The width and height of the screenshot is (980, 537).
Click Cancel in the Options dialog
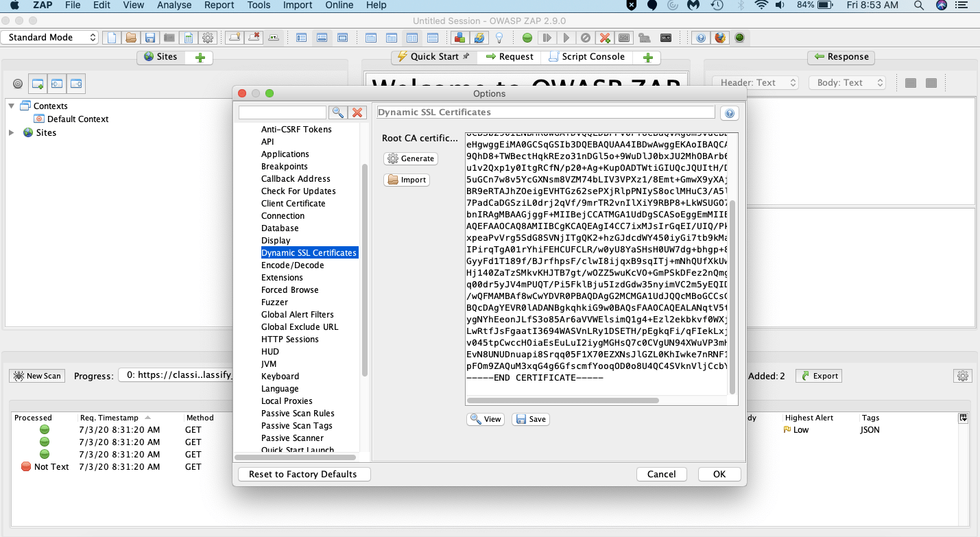pos(662,474)
